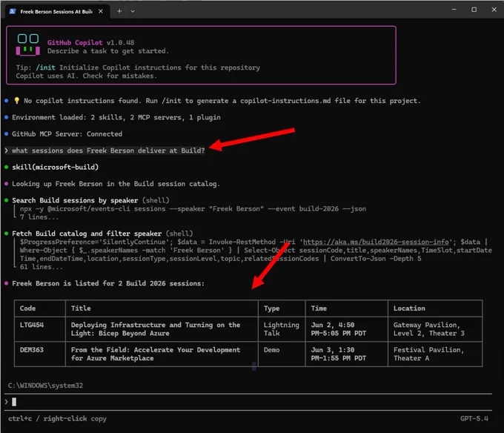Maximize the terminal window
504x433 pixels.
474,10
